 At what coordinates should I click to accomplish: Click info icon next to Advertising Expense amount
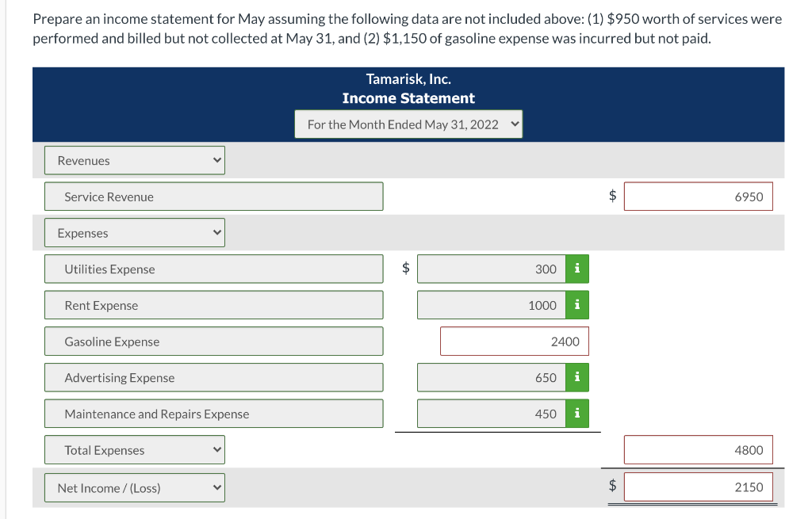577,378
